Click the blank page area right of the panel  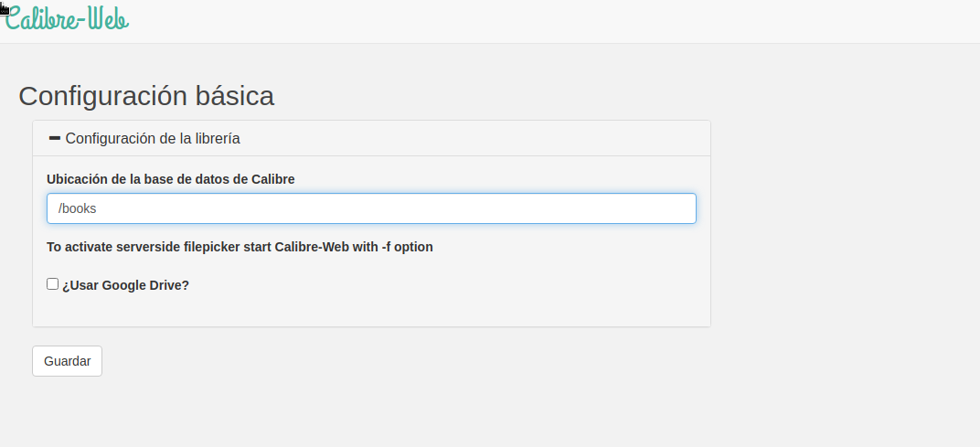tap(841, 229)
